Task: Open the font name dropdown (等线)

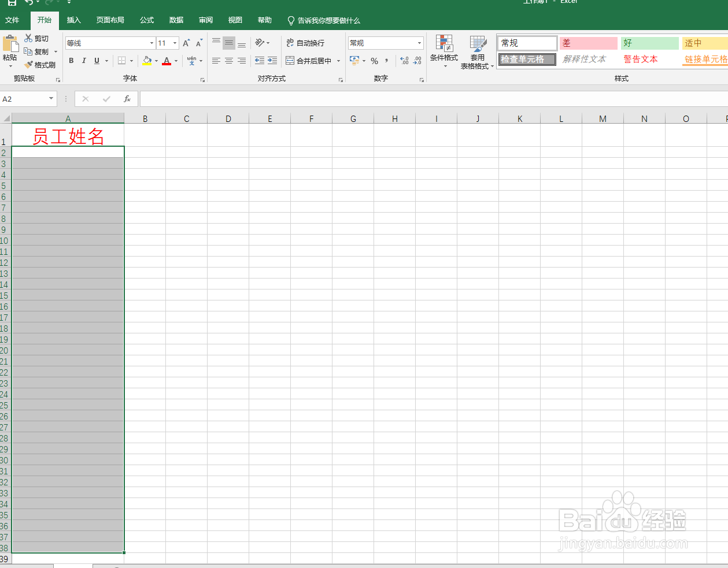Action: click(x=152, y=43)
